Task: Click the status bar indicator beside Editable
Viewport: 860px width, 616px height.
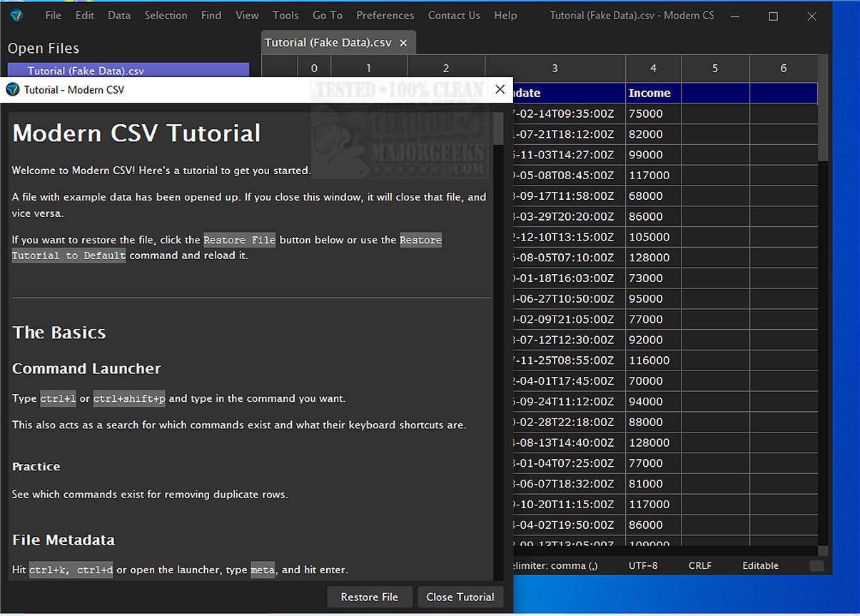Action: 816,565
